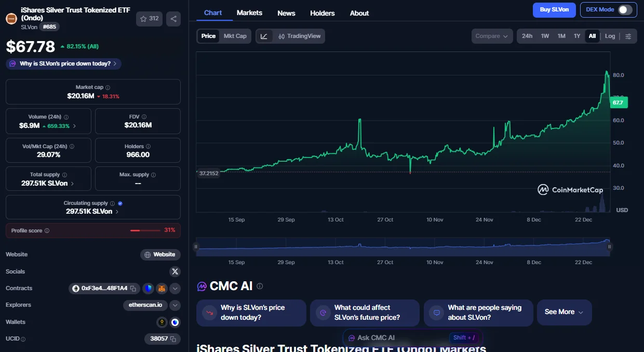
Task: Select the line chart icon
Action: click(264, 36)
